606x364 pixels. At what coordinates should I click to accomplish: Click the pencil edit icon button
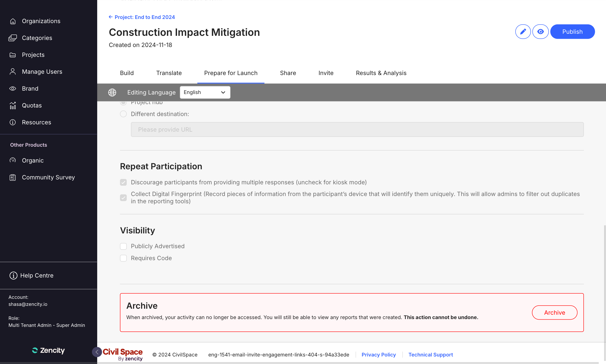pyautogui.click(x=523, y=32)
